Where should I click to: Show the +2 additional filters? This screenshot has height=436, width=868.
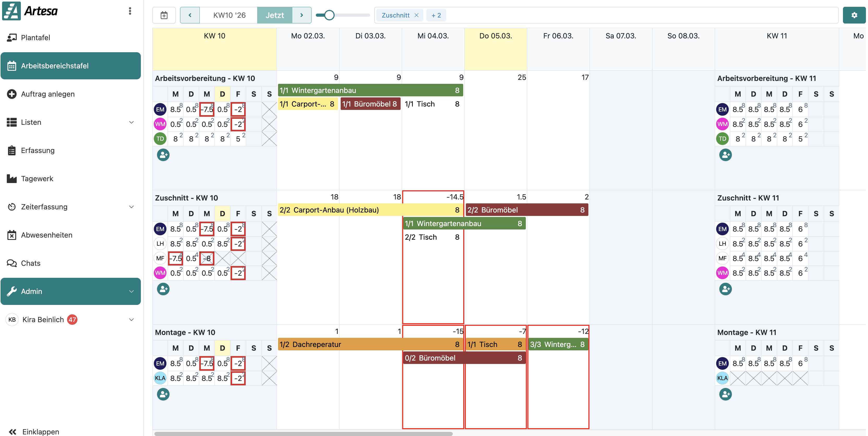[436, 15]
